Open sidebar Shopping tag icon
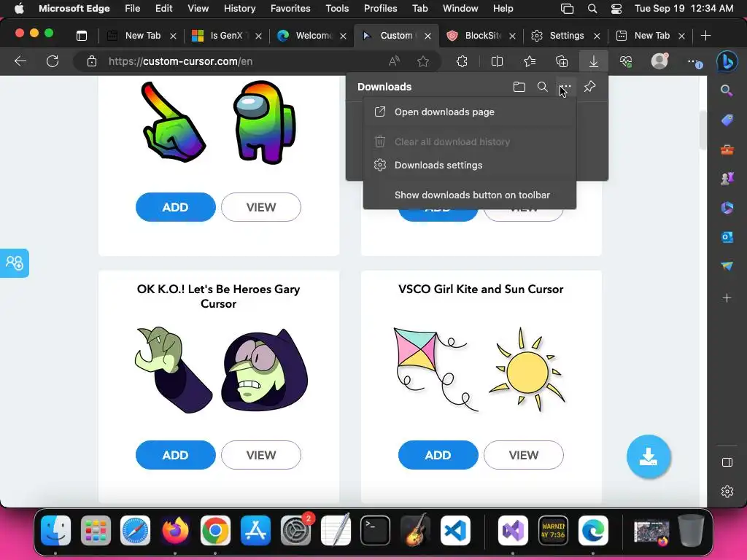This screenshot has height=560, width=747. [727, 120]
